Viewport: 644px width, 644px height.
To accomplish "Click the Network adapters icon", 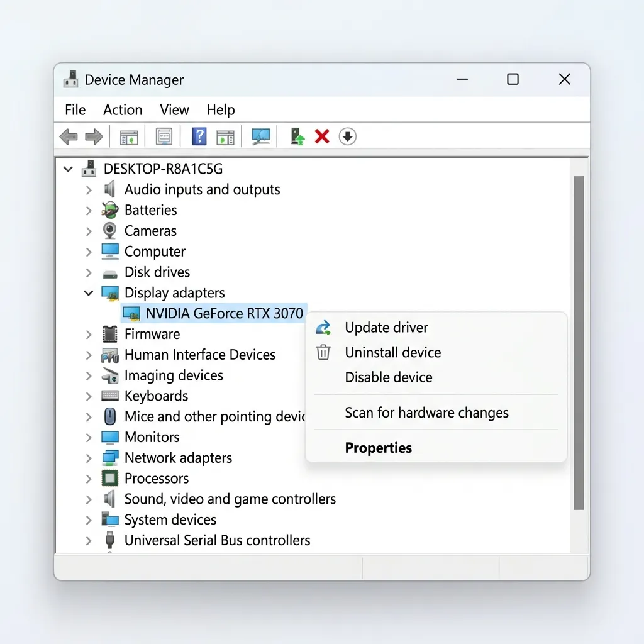I will click(x=110, y=458).
